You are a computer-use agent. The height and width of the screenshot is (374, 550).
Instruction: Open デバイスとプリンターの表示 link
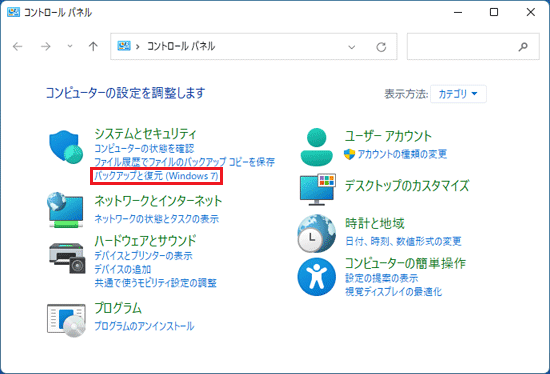[x=143, y=256]
